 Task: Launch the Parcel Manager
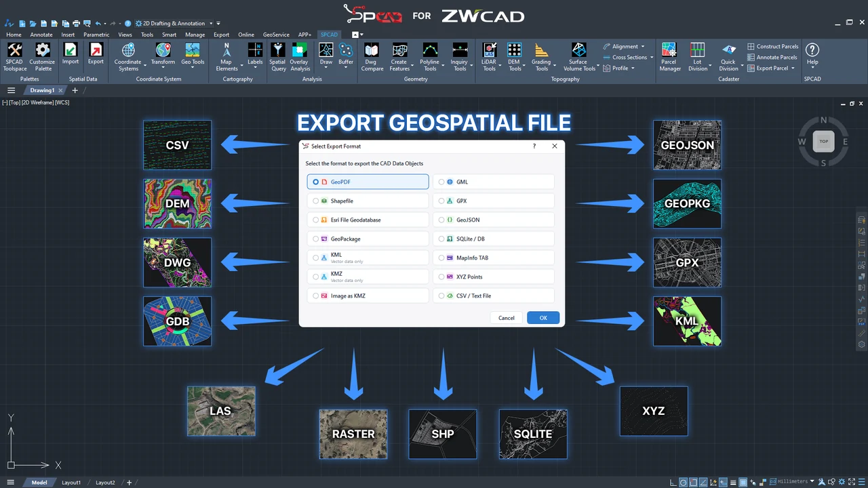[x=669, y=56]
